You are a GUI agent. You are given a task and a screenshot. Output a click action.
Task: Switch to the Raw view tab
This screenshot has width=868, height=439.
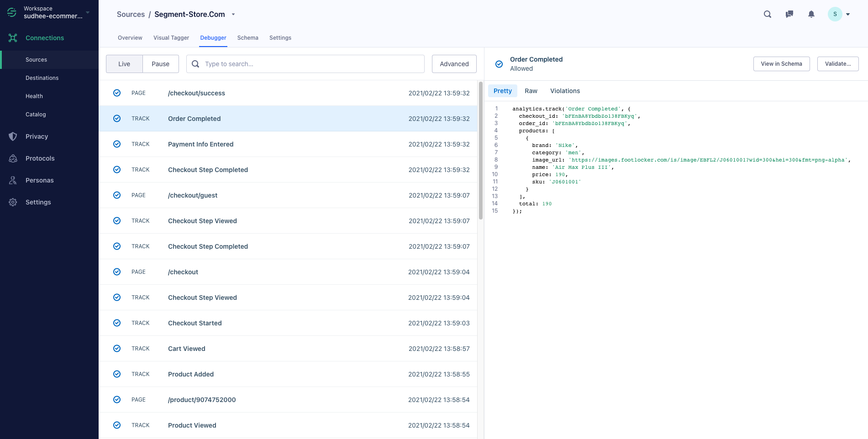click(x=531, y=91)
